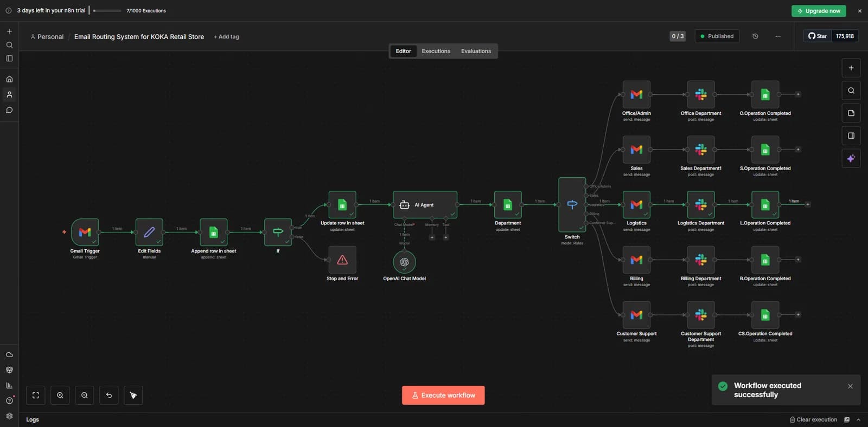Select the Billing Department Slack node
Viewport: 868px width, 427px height.
point(701,260)
